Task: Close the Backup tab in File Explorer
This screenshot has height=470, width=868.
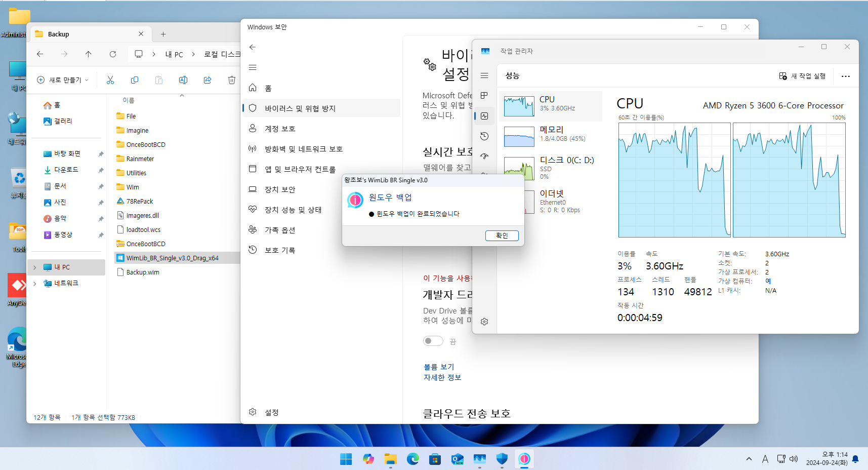Action: click(x=141, y=34)
